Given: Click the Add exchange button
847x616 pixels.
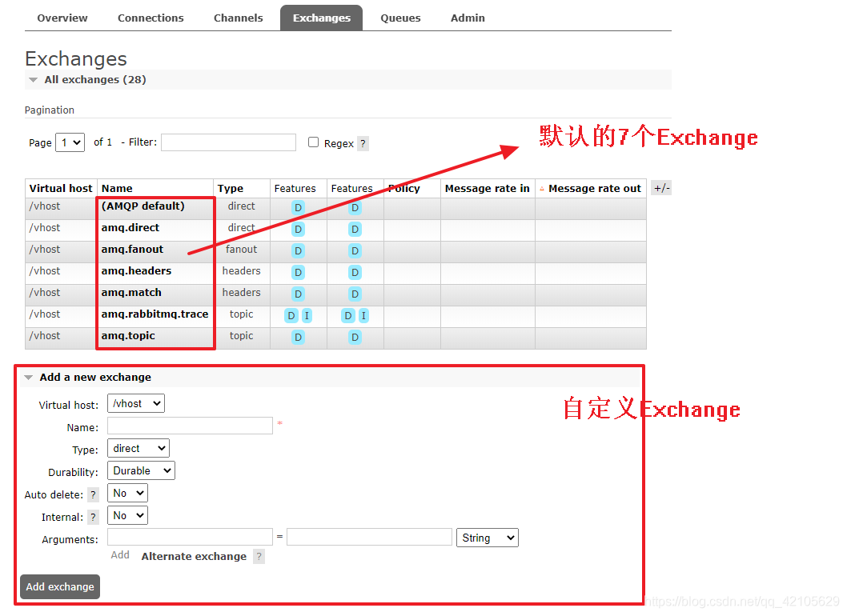Looking at the screenshot, I should tap(60, 587).
